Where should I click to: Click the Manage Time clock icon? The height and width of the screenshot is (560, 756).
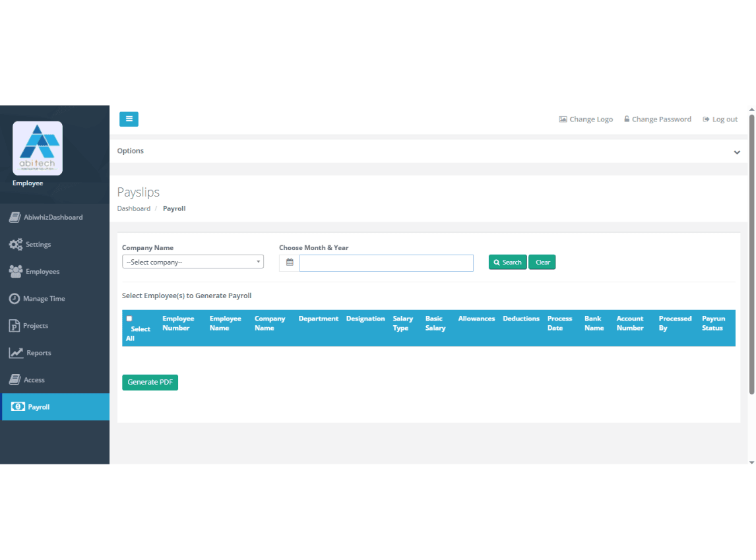click(x=15, y=299)
